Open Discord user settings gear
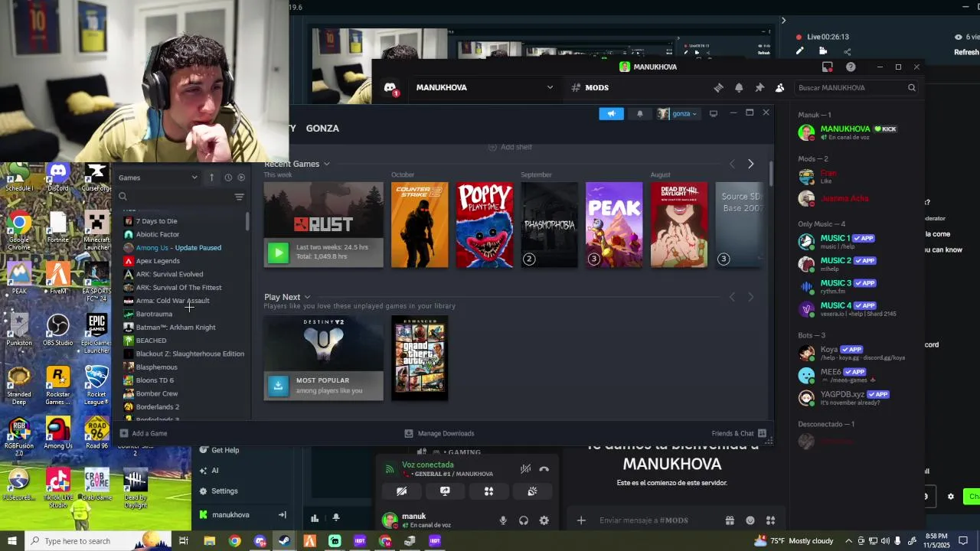The width and height of the screenshot is (980, 551). point(544,520)
